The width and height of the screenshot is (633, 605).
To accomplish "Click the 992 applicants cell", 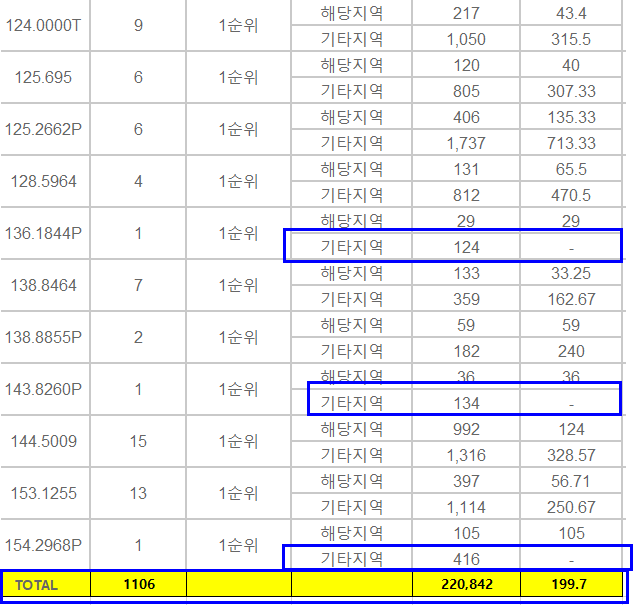I will (x=466, y=429).
